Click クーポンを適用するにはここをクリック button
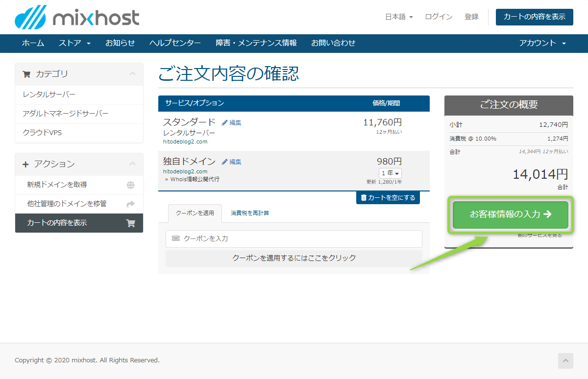The width and height of the screenshot is (588, 379). point(294,258)
